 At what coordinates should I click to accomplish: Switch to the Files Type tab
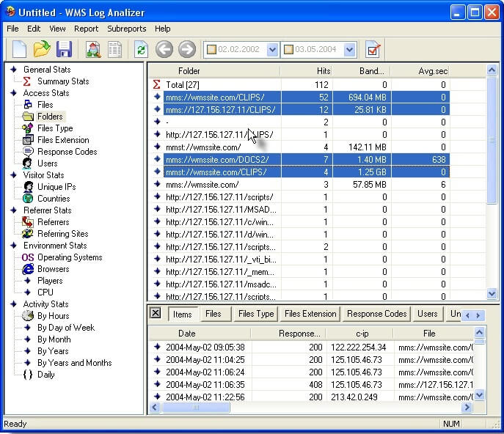coord(256,314)
